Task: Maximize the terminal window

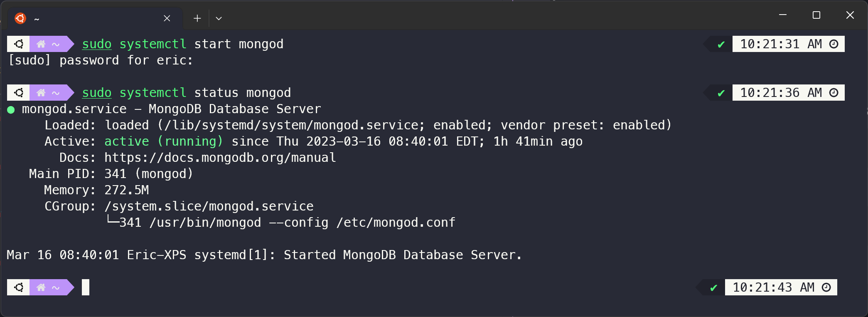Action: click(x=816, y=15)
